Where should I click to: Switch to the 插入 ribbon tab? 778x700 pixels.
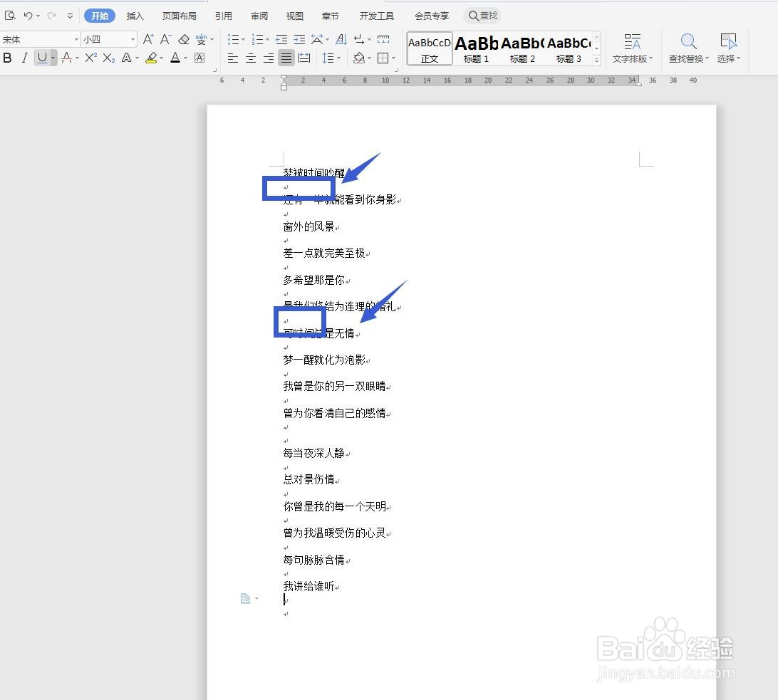134,15
